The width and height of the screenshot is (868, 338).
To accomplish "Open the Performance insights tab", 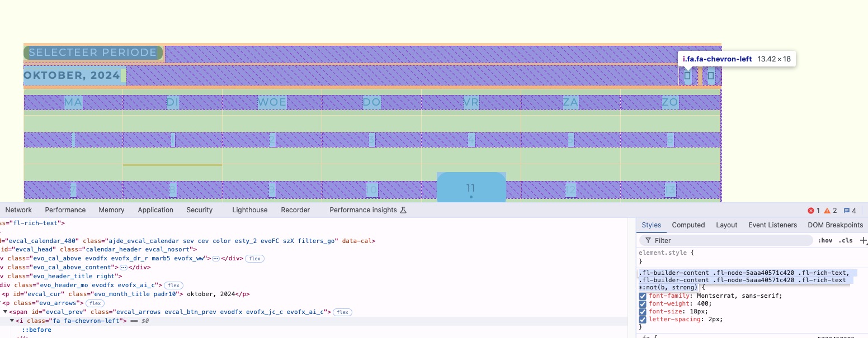I will (x=363, y=210).
